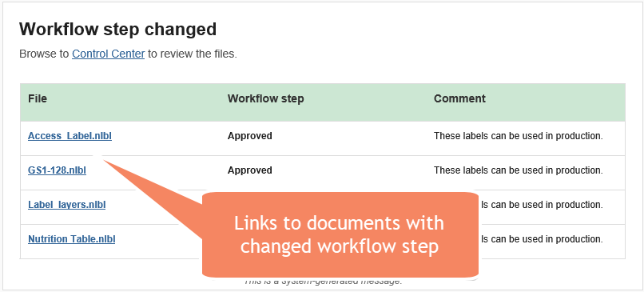Click the Comment column header
This screenshot has width=644, height=292.
[x=459, y=98]
